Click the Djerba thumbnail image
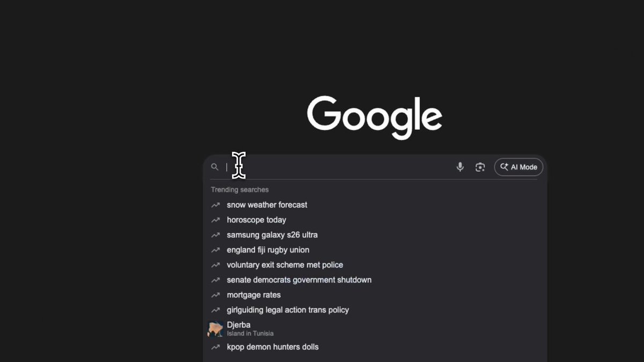644x362 pixels. coord(216,329)
